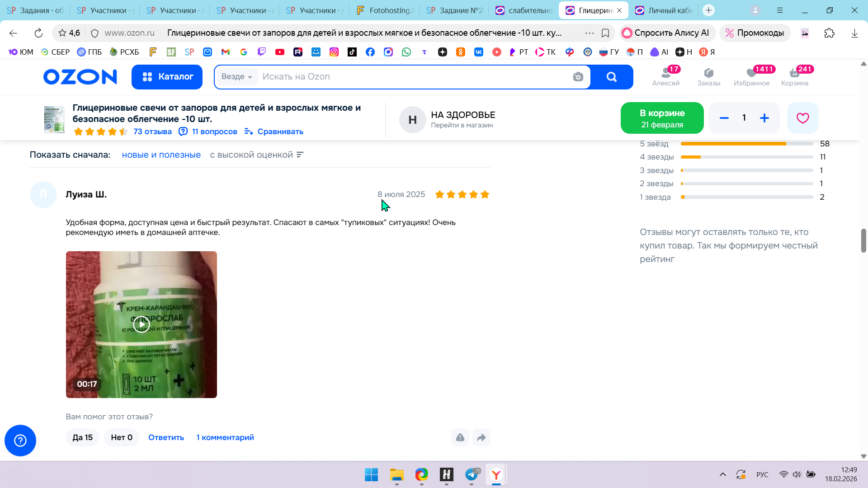Vote Да 15 on review helpfulness
This screenshot has height=488, width=868.
[82, 437]
